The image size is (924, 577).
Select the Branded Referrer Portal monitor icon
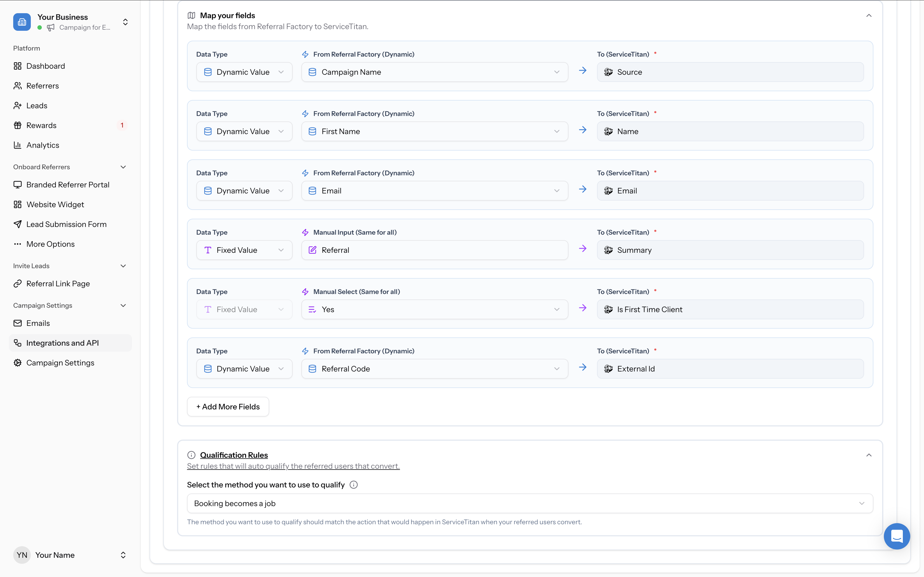tap(18, 184)
